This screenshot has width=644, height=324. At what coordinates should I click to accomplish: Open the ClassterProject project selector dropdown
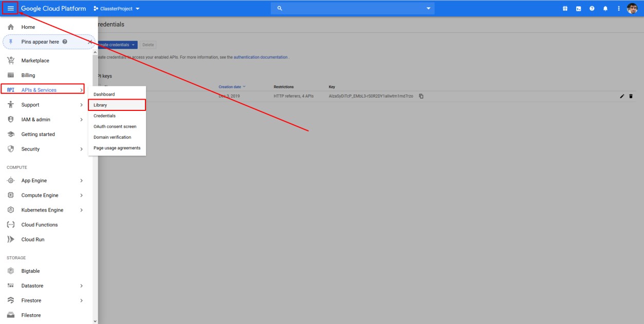(117, 9)
